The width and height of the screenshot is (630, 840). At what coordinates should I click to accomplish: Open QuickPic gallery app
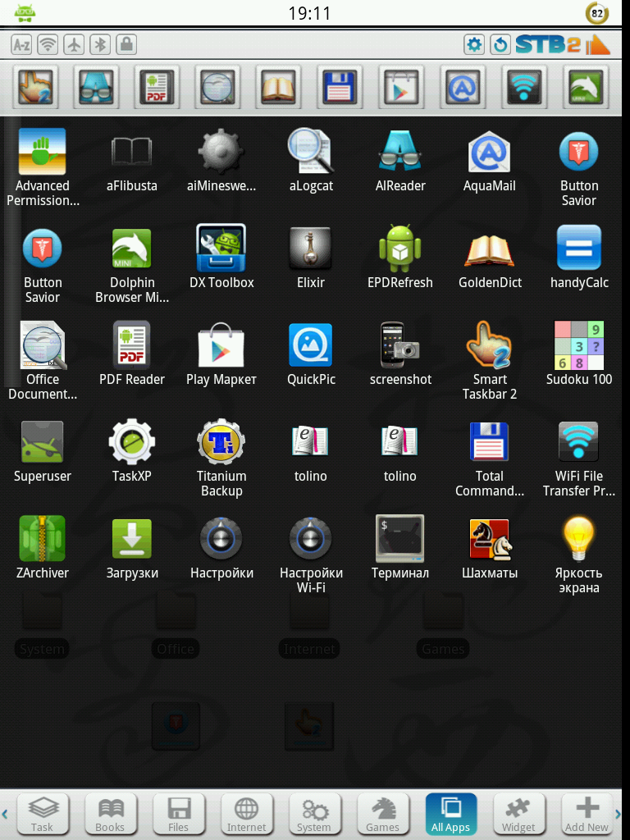click(311, 354)
